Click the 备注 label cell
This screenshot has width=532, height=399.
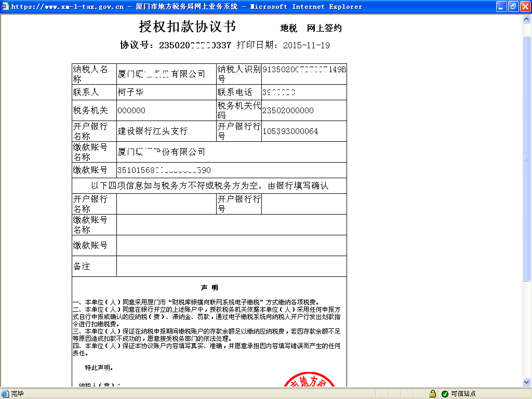(x=94, y=267)
